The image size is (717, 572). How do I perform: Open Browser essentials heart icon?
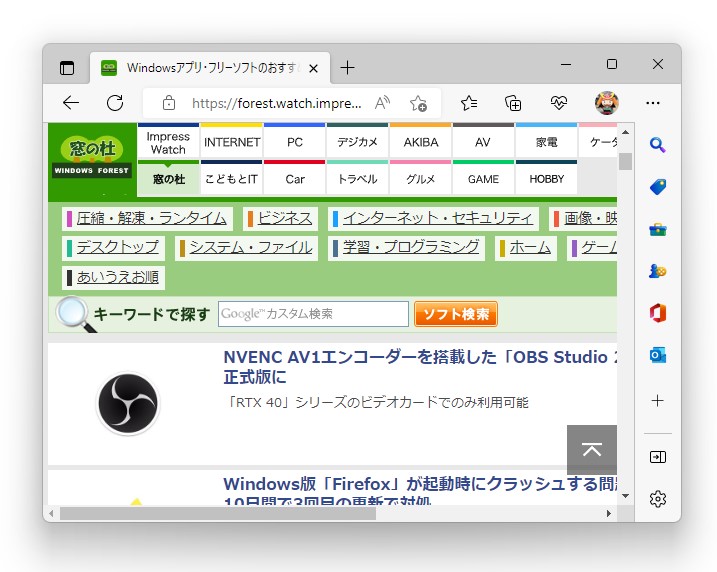coord(558,103)
